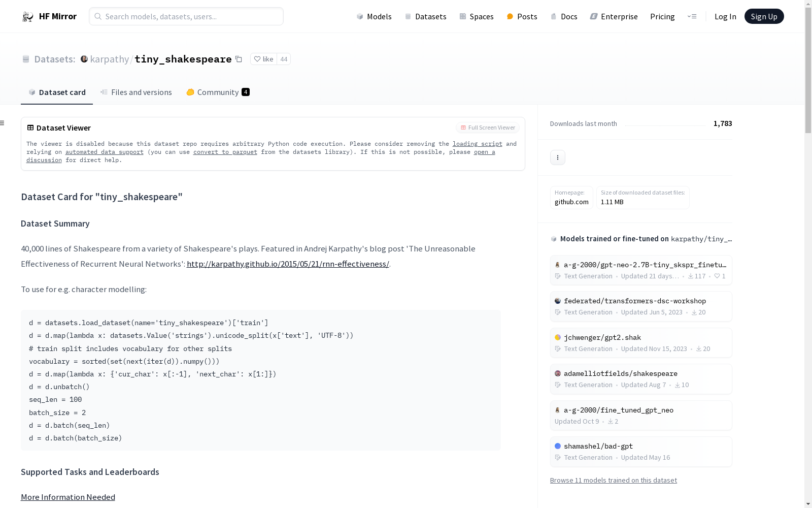The width and height of the screenshot is (812, 508).
Task: Open Spaces from the top navigation
Action: (x=477, y=16)
